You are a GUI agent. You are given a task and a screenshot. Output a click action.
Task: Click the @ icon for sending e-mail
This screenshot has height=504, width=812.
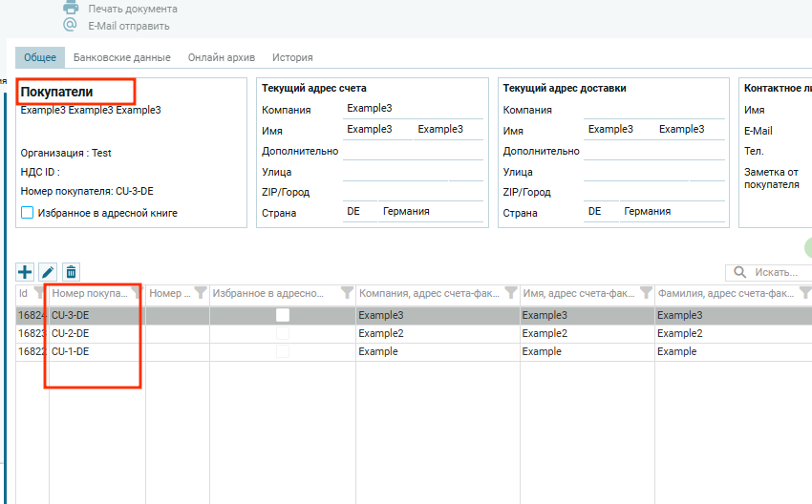(x=71, y=26)
